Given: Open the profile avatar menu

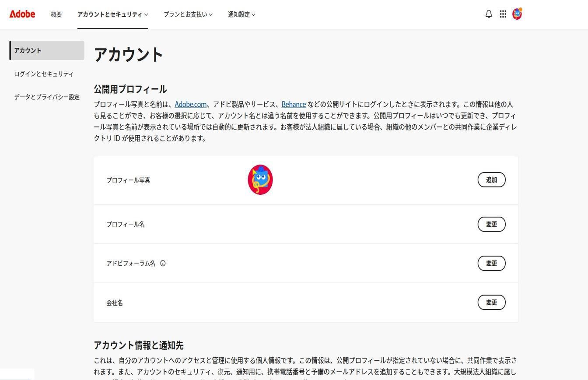Looking at the screenshot, I should pyautogui.click(x=517, y=14).
